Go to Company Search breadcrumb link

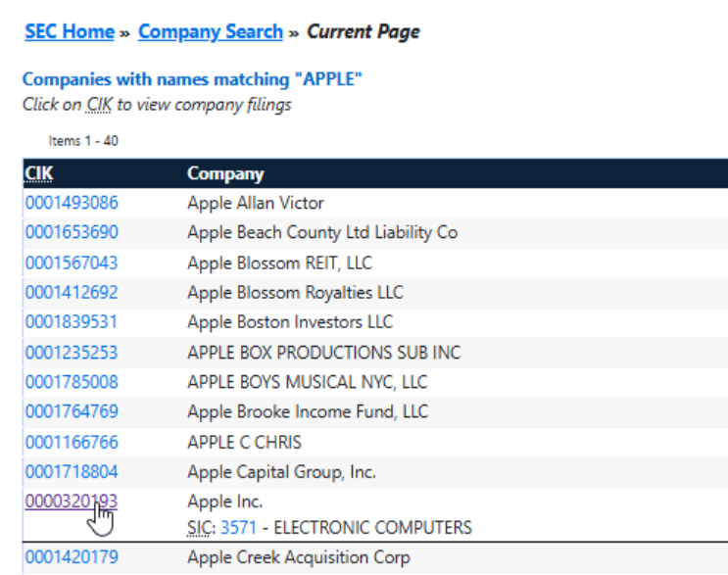[x=210, y=31]
